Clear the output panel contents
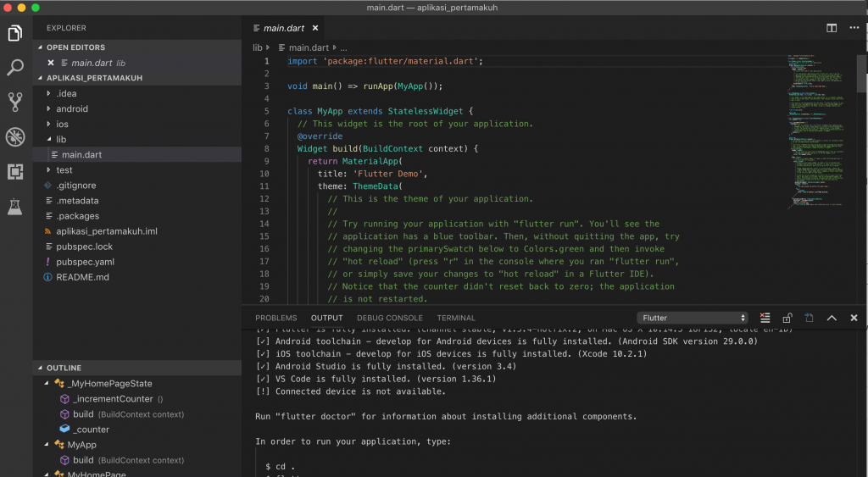 point(765,318)
